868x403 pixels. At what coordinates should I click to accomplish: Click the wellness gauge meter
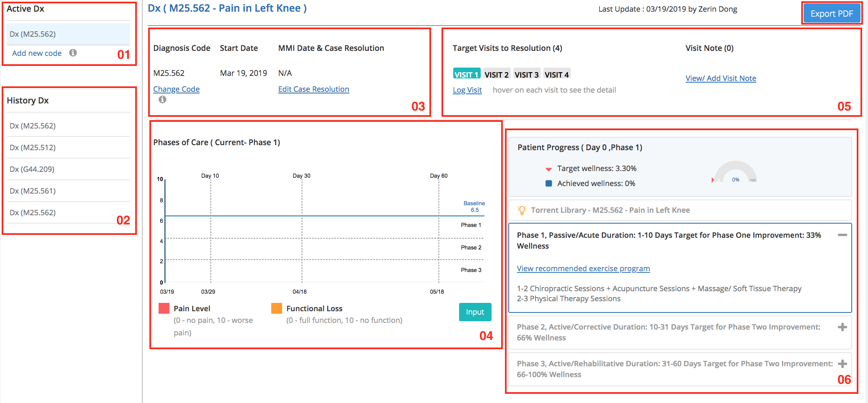coord(735,172)
